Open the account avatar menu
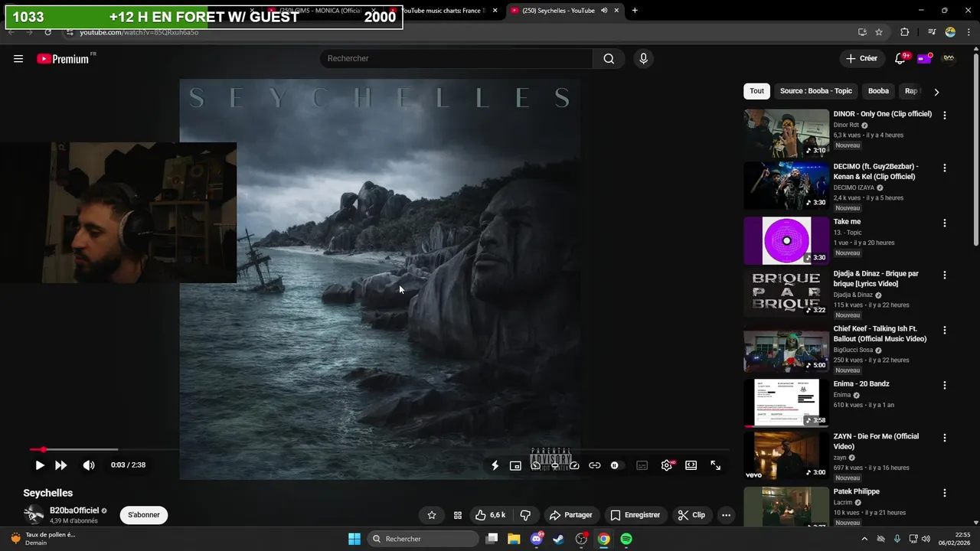 [949, 58]
